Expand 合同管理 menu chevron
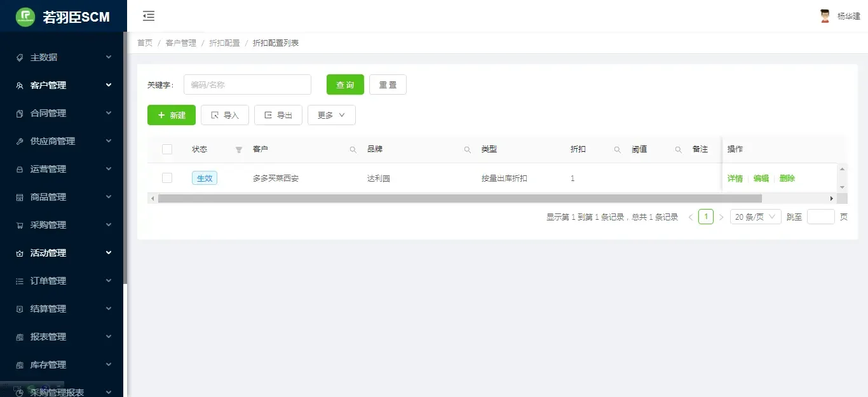The height and width of the screenshot is (397, 868). pyautogui.click(x=109, y=113)
